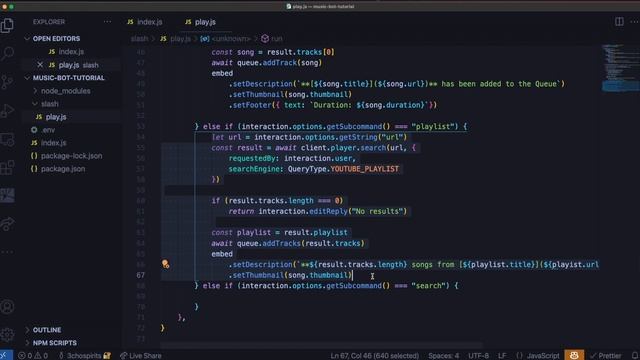The width and height of the screenshot is (640, 360).
Task: Select play.js under the slash folder
Action: (x=56, y=117)
